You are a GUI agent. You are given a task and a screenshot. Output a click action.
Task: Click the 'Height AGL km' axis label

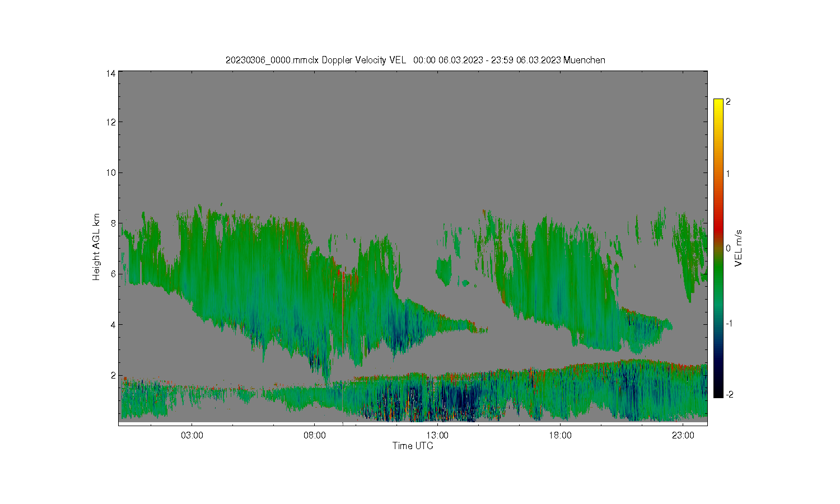96,247
